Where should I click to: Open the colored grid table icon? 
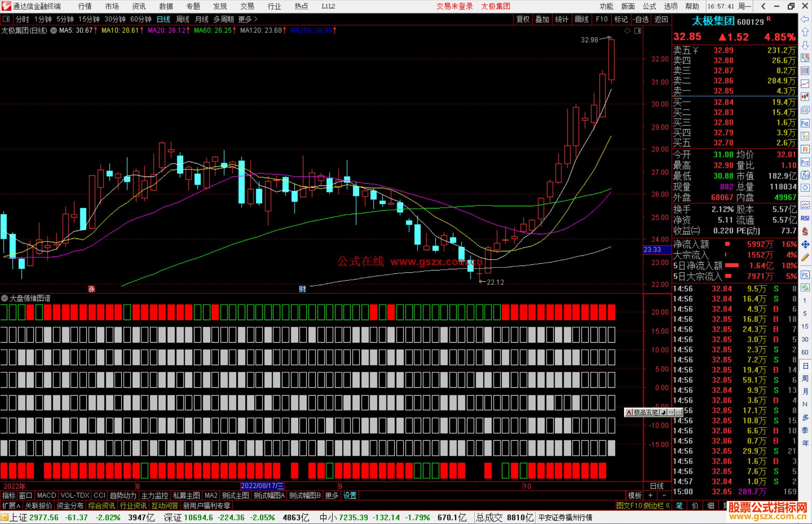pyautogui.click(x=805, y=71)
